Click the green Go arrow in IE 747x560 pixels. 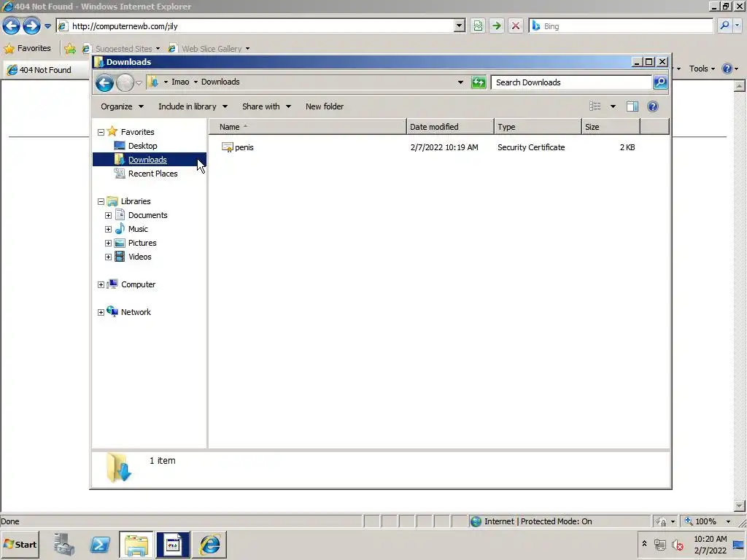[496, 26]
